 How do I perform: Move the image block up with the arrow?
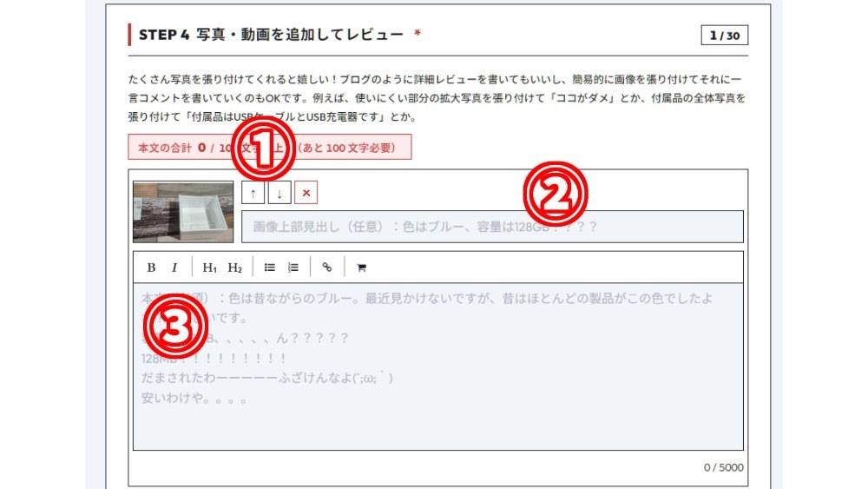point(253,194)
